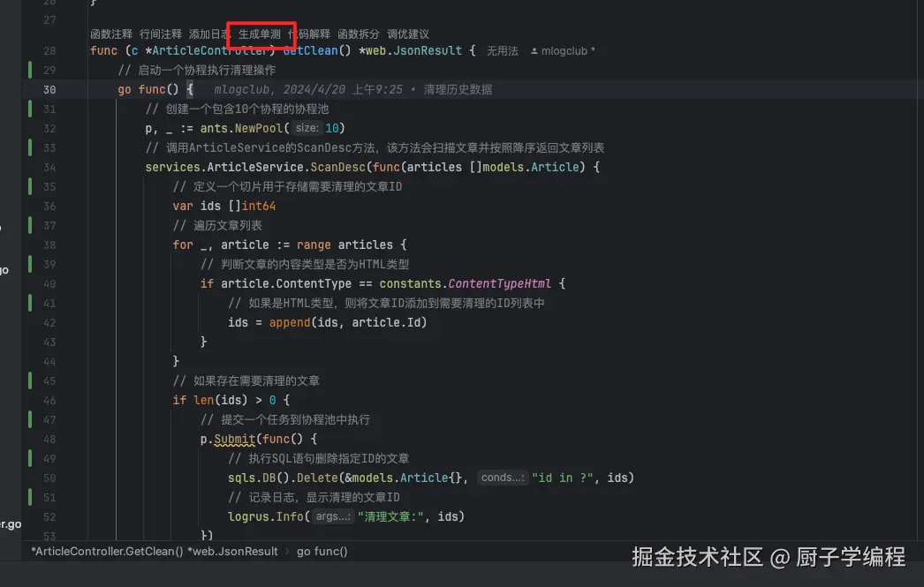Click the 函数拆分 function split action

tap(358, 34)
